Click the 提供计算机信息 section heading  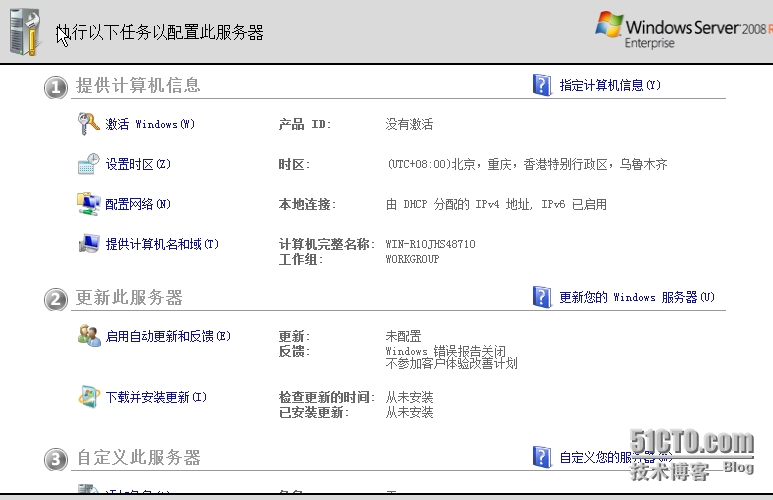(138, 85)
